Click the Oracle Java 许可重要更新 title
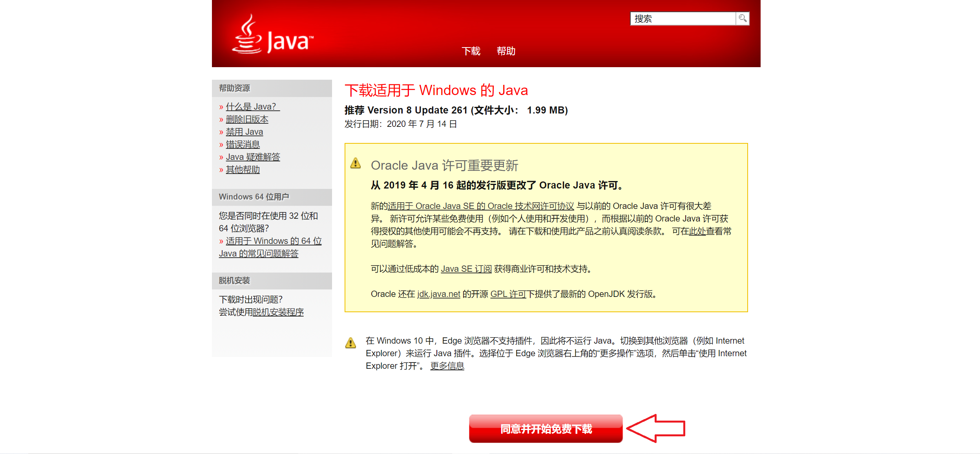 445,165
